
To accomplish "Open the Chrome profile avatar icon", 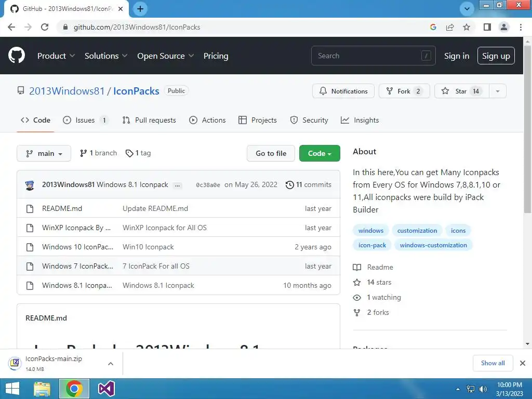I will [504, 27].
